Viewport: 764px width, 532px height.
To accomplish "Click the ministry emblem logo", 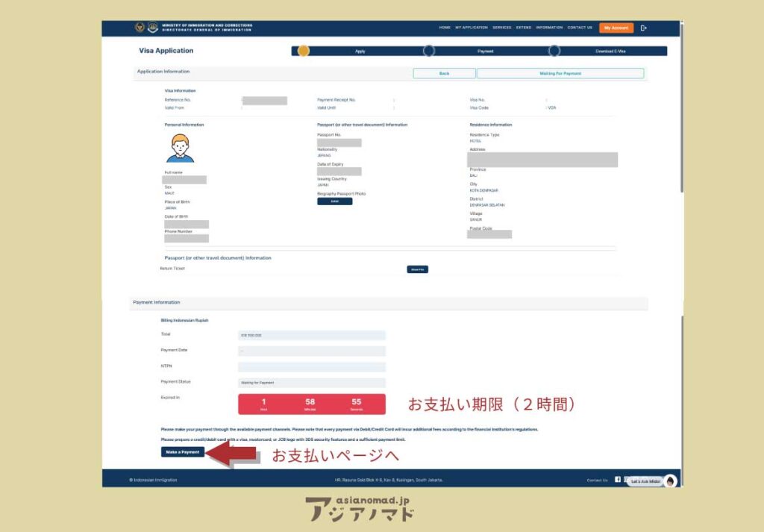I will click(x=140, y=28).
